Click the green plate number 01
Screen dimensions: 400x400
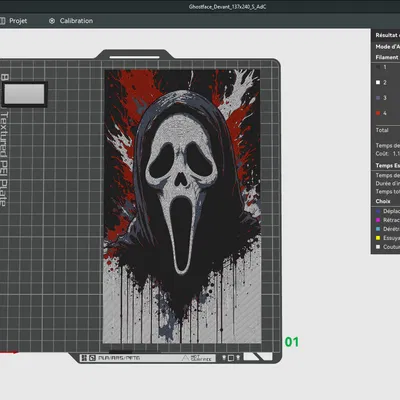pos(292,342)
